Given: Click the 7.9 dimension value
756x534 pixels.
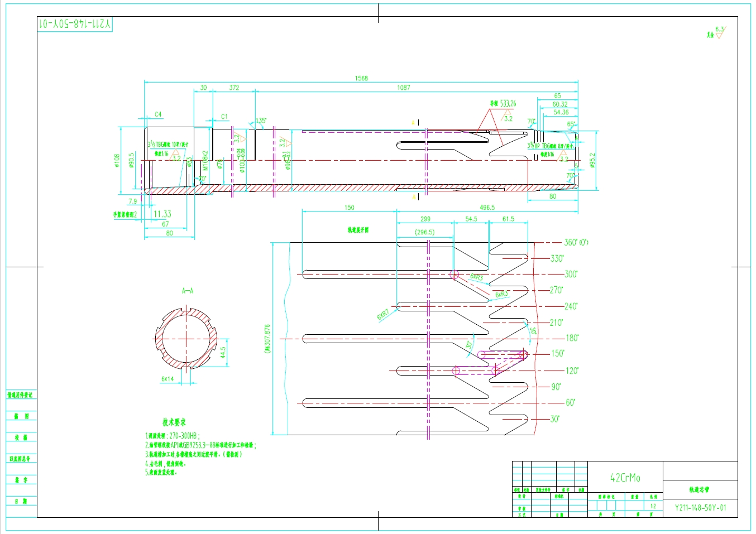Looking at the screenshot, I should click(x=132, y=201).
